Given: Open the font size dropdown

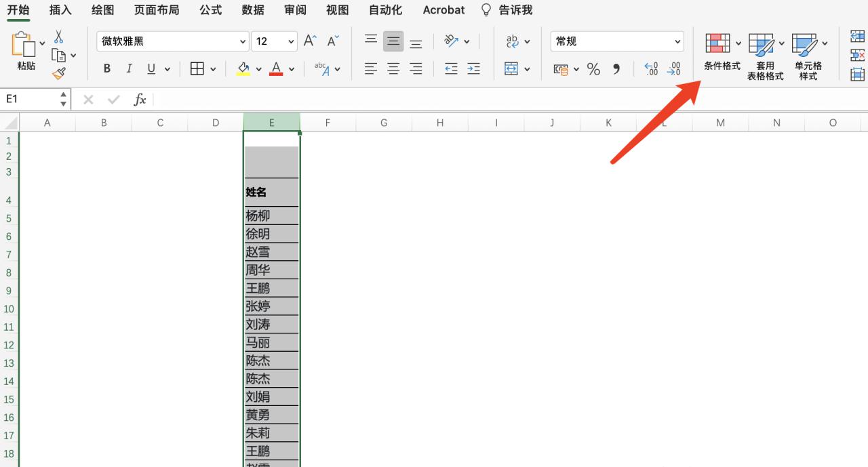Looking at the screenshot, I should [x=291, y=41].
